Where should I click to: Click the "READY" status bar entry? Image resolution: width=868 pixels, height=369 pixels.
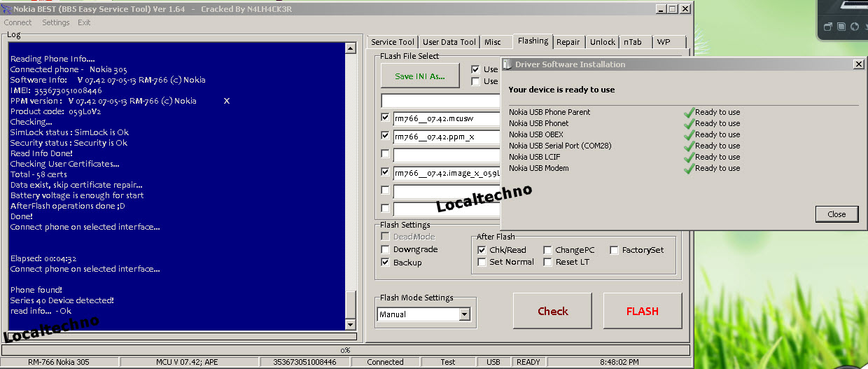528,362
